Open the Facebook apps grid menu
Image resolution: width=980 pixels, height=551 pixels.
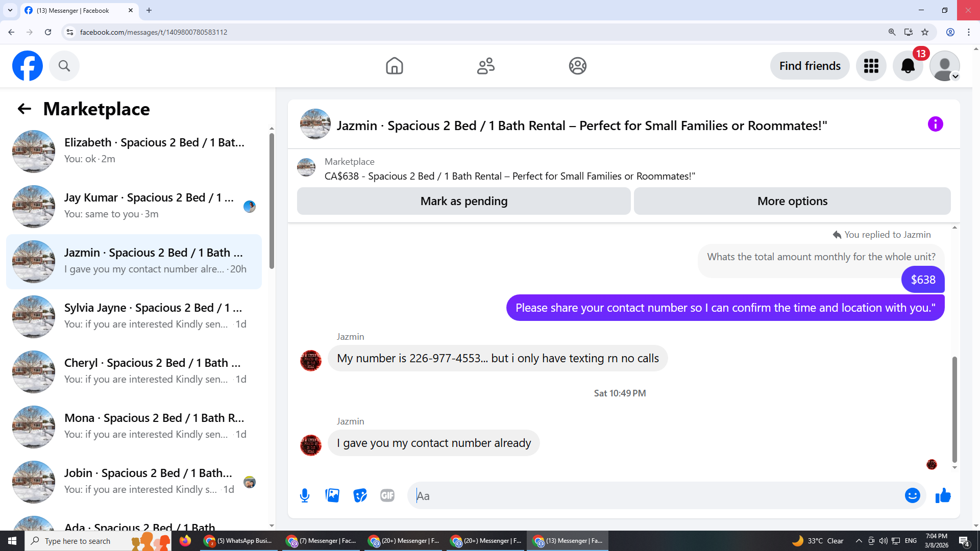click(871, 66)
